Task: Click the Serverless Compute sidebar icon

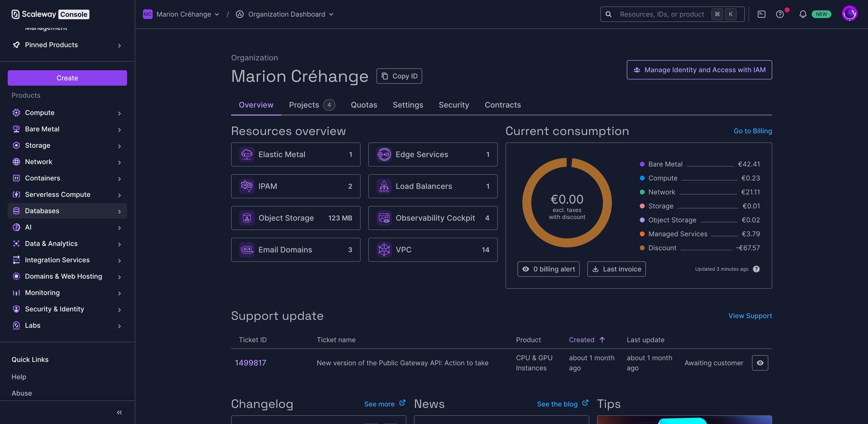Action: coord(16,194)
